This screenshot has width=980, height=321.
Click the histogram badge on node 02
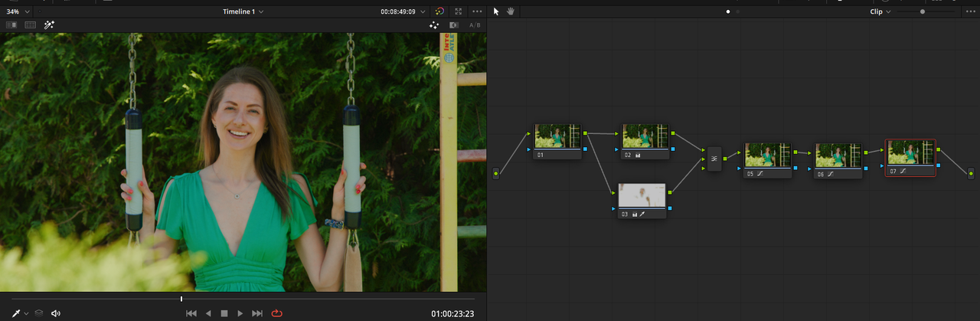638,155
